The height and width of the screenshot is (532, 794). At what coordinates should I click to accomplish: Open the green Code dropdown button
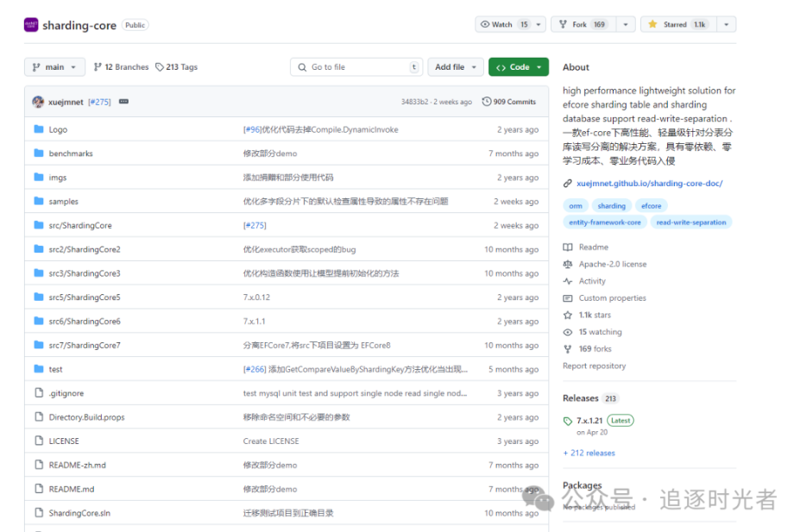(x=519, y=66)
